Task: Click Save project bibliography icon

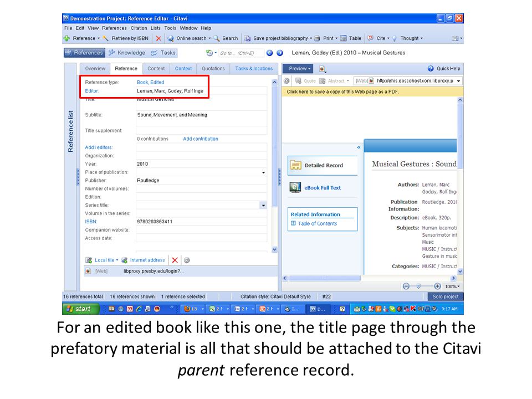Action: (x=247, y=38)
